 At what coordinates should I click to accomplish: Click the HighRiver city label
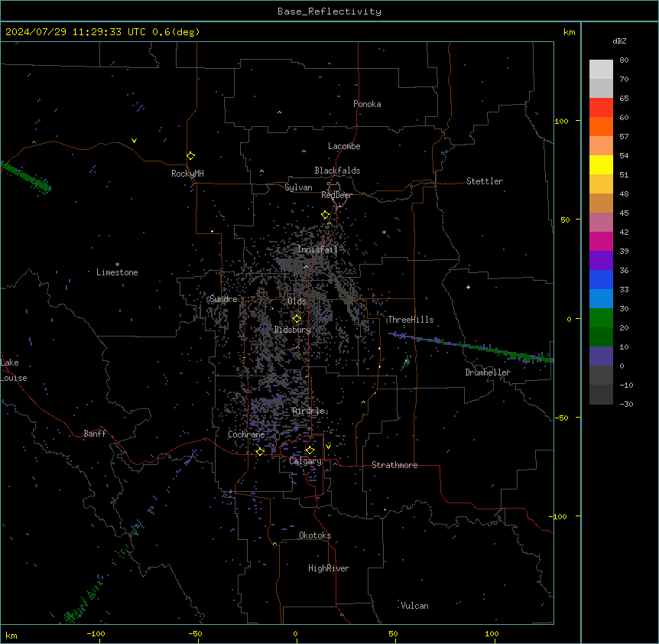tap(329, 568)
